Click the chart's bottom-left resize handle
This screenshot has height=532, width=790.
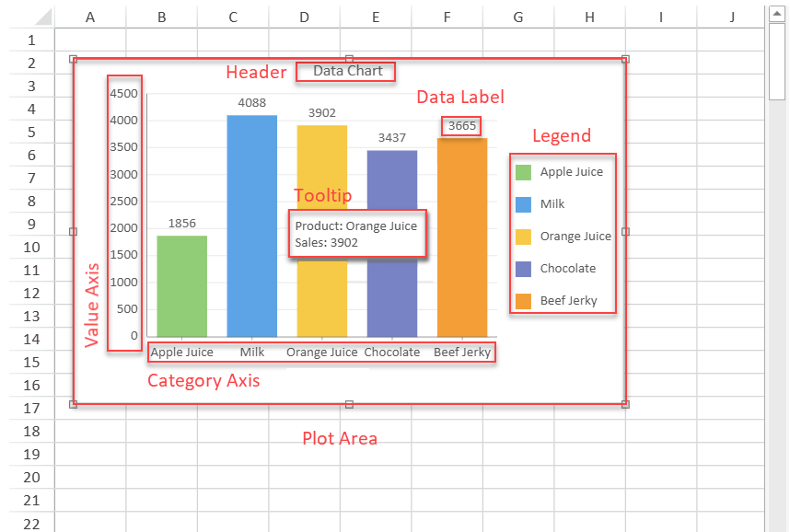(x=73, y=404)
